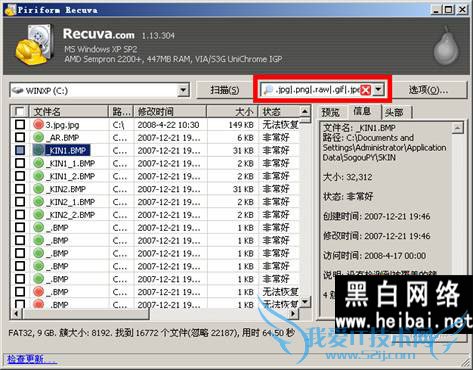Select the _KIN1.BMP file name

[68, 150]
